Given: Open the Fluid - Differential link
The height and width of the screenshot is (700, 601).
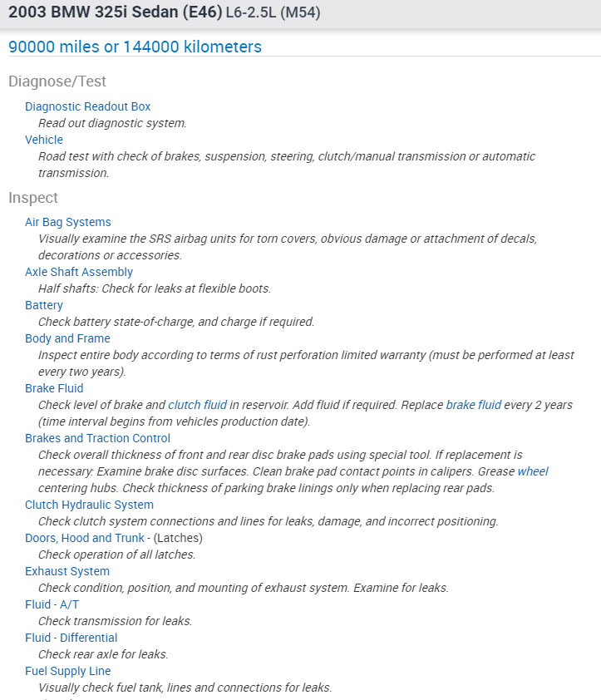Looking at the screenshot, I should tap(71, 638).
